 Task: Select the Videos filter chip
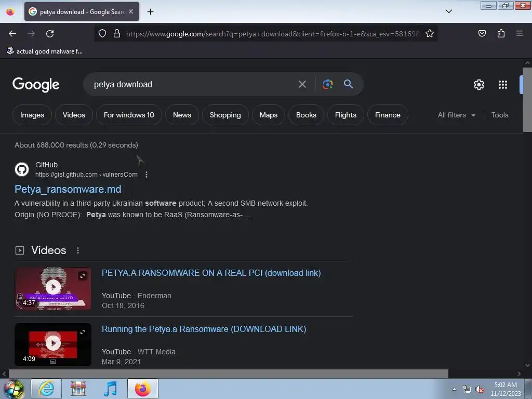pos(74,115)
